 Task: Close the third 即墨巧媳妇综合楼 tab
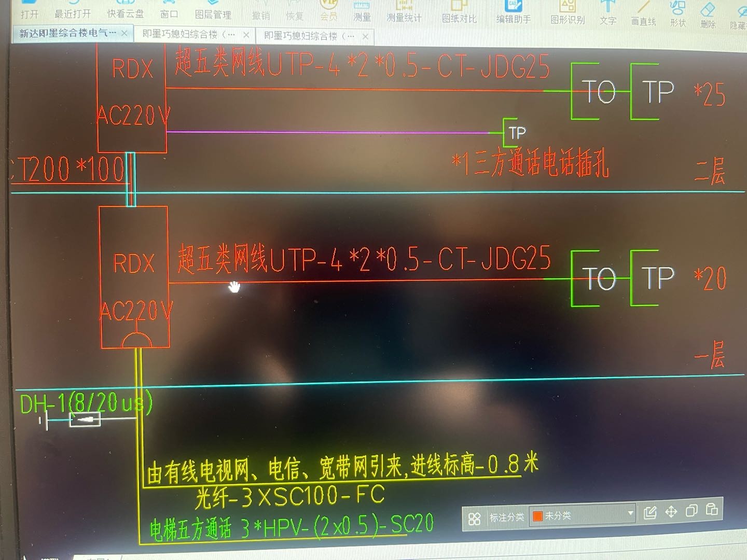[x=365, y=36]
